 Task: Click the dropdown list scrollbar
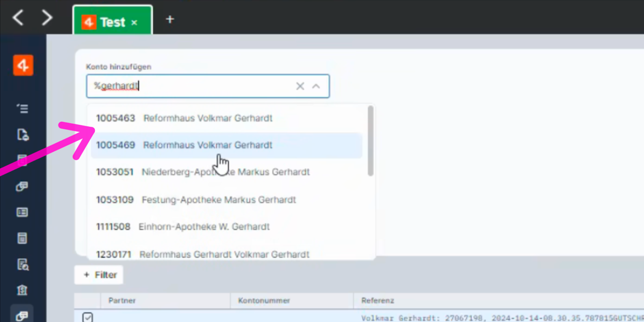(371, 141)
